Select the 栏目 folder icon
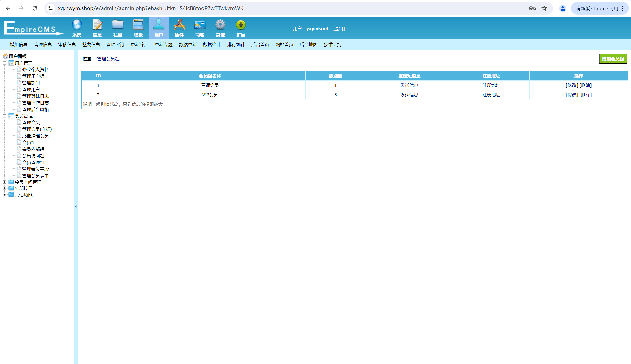This screenshot has width=631, height=364. coord(118,25)
